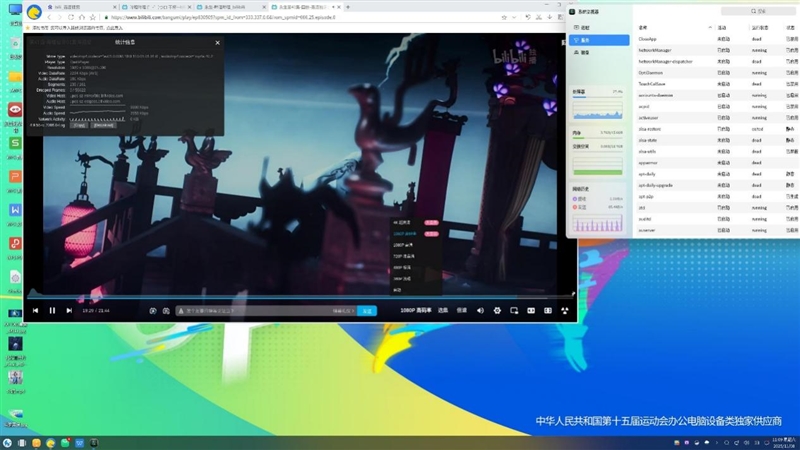800x450 pixels.
Task: Toggle the danmaku display switch
Action: point(152,311)
